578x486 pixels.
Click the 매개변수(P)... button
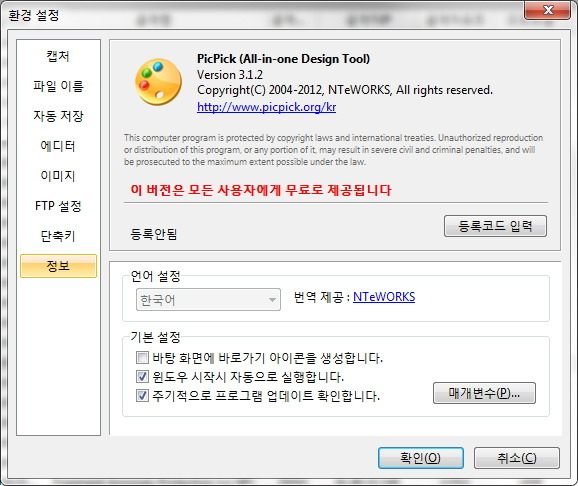coord(484,393)
